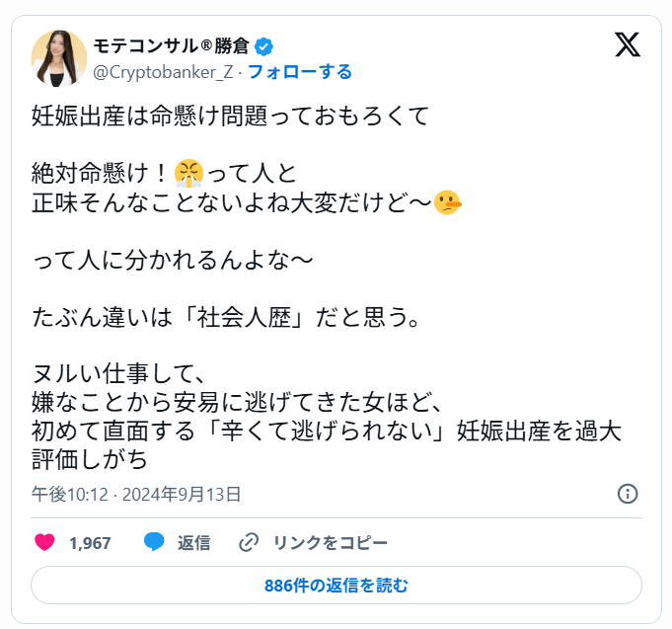The height and width of the screenshot is (629, 672).
Task: Click the chain link icon
Action: [x=249, y=542]
